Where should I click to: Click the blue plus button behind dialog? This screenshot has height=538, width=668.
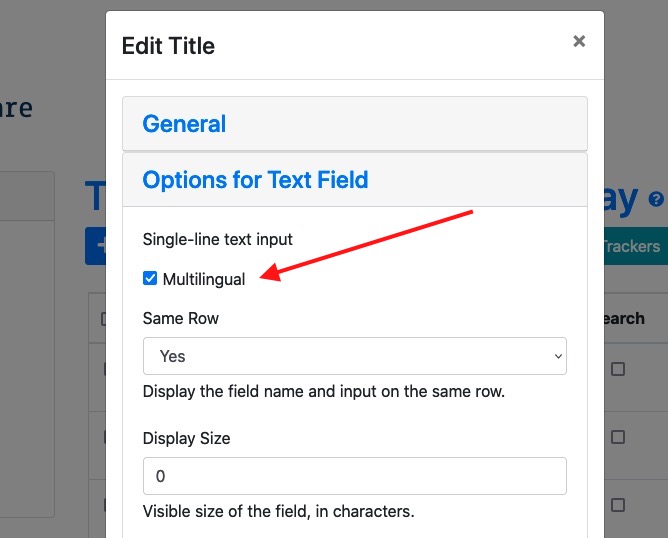tap(96, 246)
